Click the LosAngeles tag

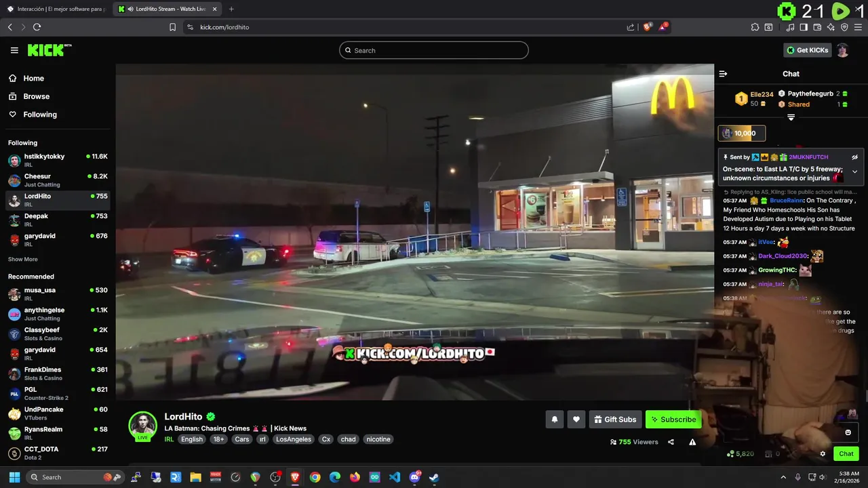(294, 439)
